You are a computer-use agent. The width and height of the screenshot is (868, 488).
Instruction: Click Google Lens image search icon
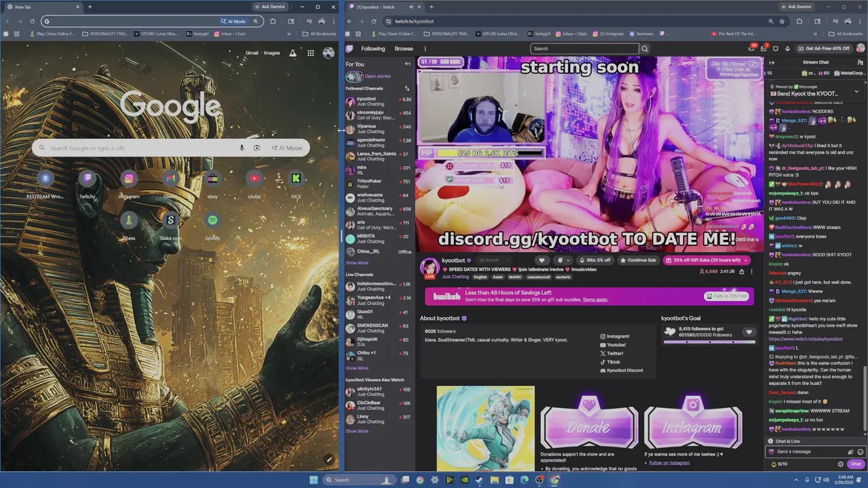coord(256,148)
